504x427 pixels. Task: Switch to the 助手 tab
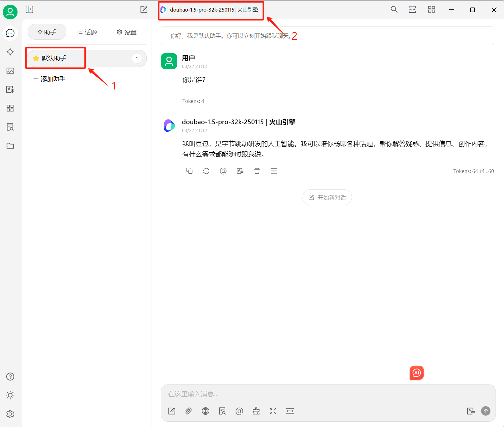tap(47, 32)
